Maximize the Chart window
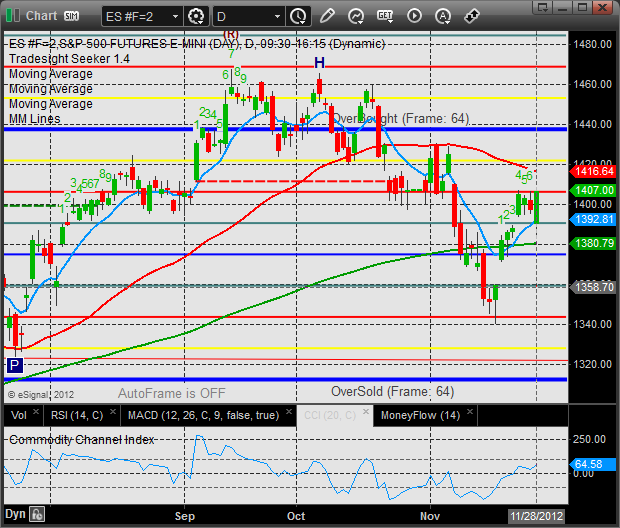Viewport: 620px width, 528px height. pyautogui.click(x=582, y=7)
